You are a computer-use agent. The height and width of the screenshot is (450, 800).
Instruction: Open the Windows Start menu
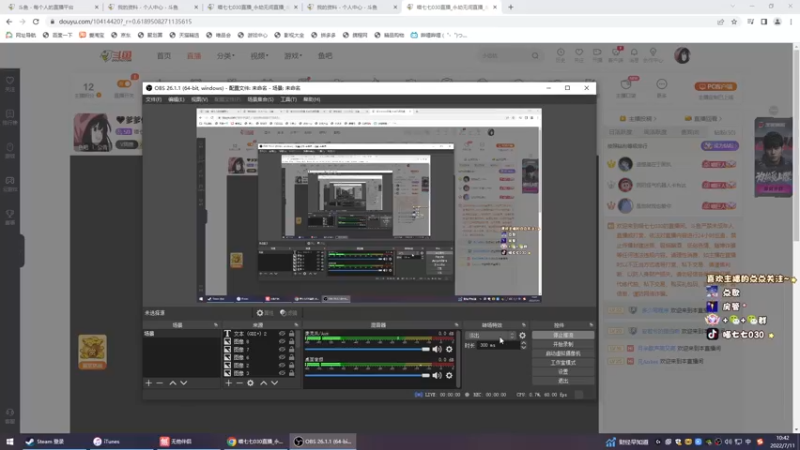pyautogui.click(x=10, y=441)
